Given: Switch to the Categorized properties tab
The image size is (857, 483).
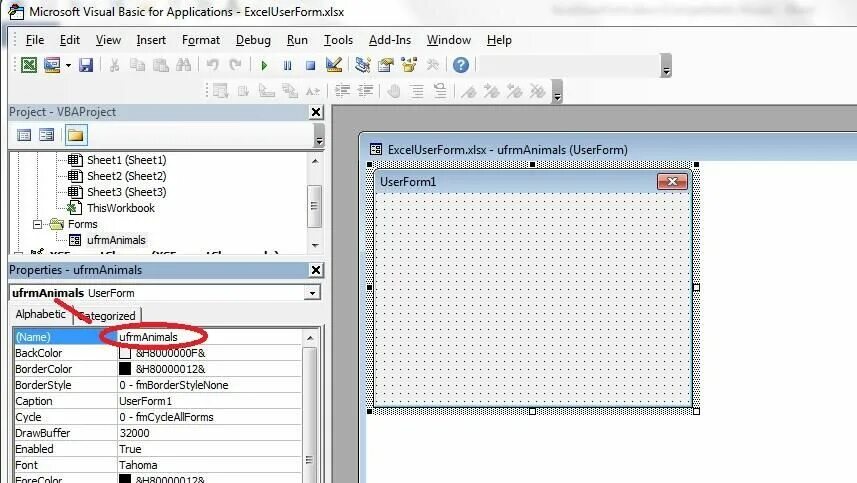Looking at the screenshot, I should (x=107, y=316).
